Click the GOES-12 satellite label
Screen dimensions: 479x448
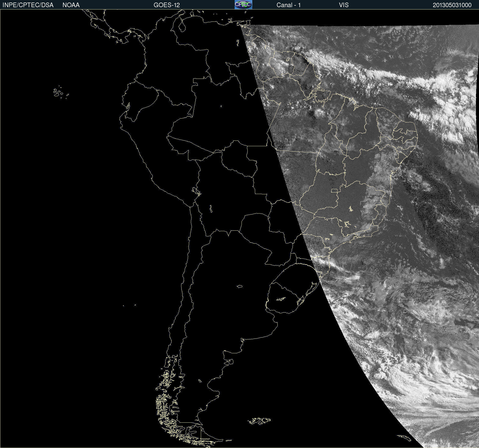[167, 5]
